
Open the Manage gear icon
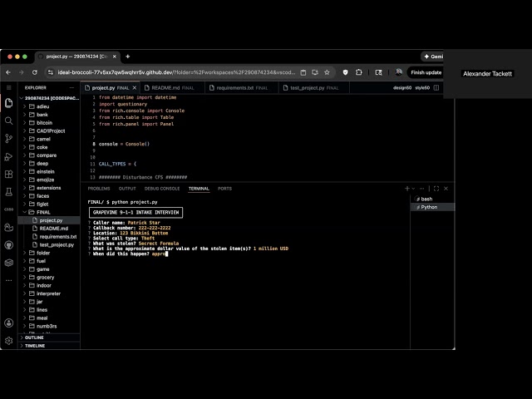click(x=9, y=341)
